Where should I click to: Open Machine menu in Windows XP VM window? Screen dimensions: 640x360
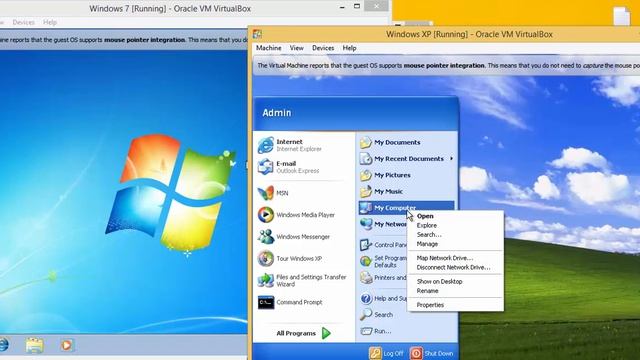click(x=269, y=48)
